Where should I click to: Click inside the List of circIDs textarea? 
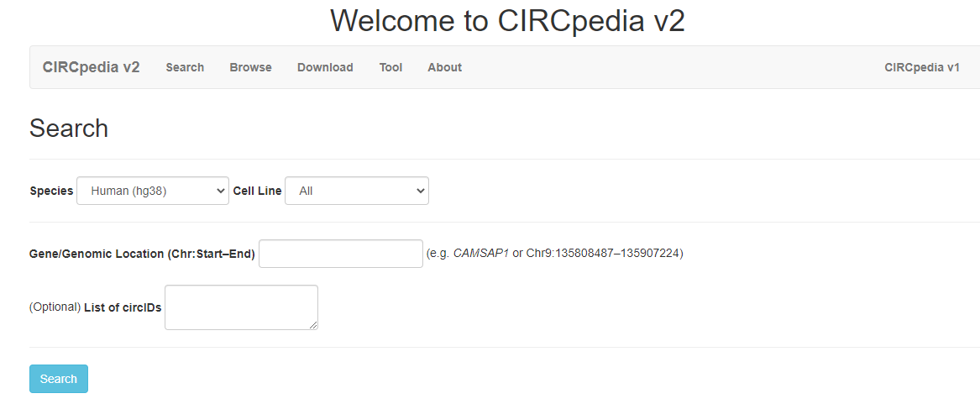pyautogui.click(x=241, y=307)
